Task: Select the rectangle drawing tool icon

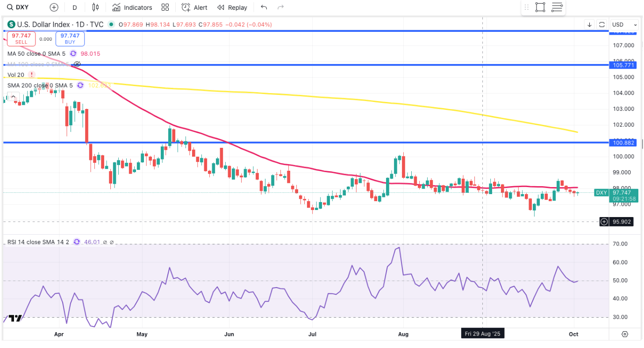Action: [x=540, y=7]
